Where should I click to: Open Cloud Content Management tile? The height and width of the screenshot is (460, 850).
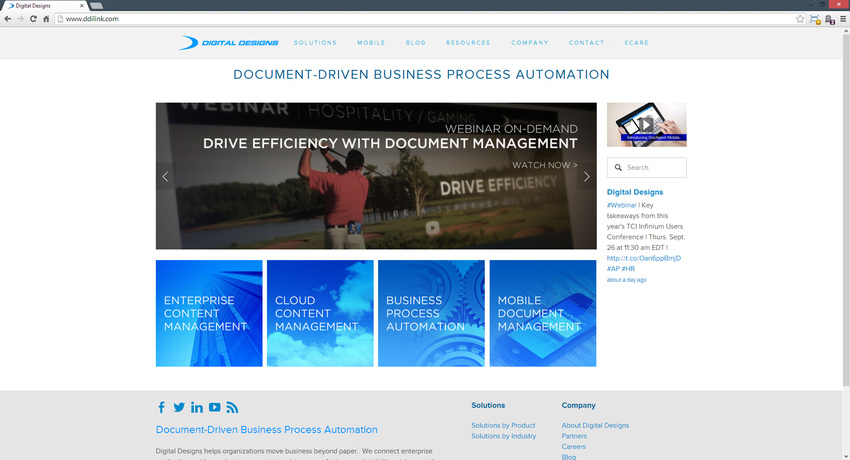[x=320, y=313]
